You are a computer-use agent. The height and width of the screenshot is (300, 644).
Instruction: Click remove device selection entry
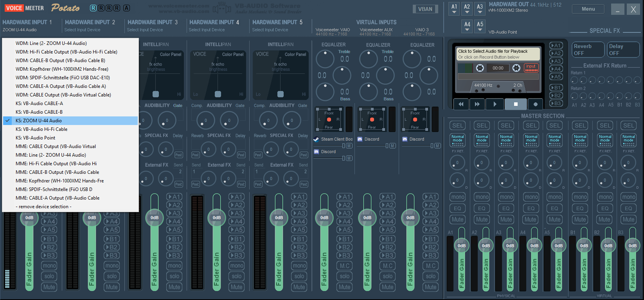click(70, 207)
